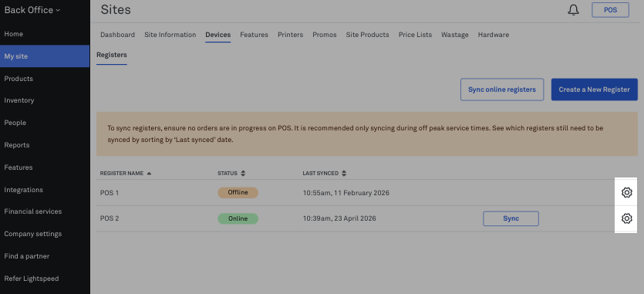Open the Site Information tab
644x294 pixels.
coord(170,35)
